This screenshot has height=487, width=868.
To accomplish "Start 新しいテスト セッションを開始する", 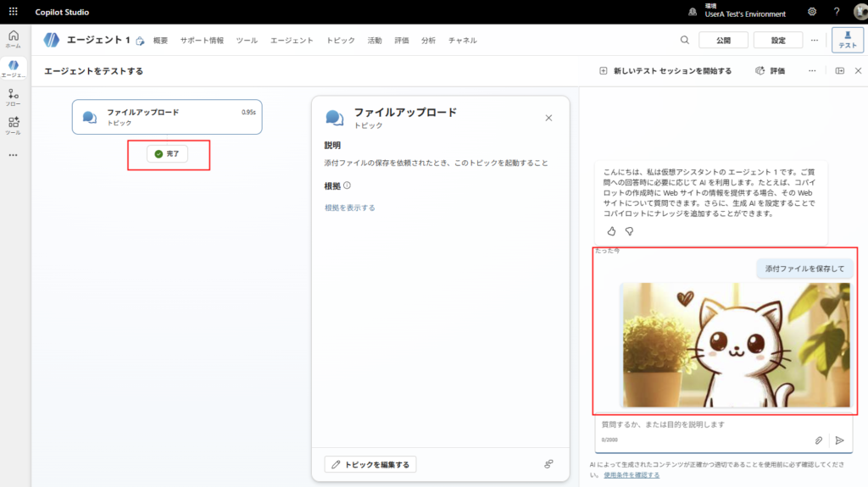I will pos(665,71).
